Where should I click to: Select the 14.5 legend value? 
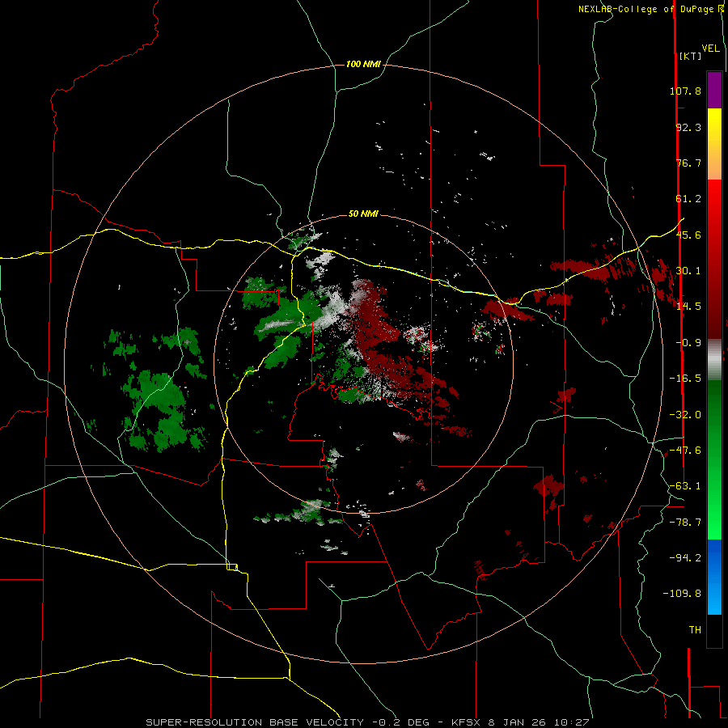(688, 307)
